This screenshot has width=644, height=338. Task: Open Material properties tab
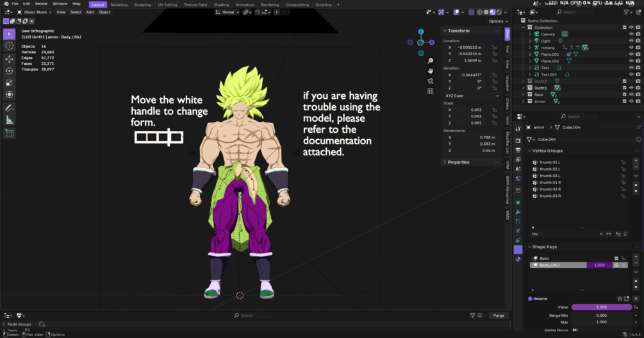[x=518, y=259]
